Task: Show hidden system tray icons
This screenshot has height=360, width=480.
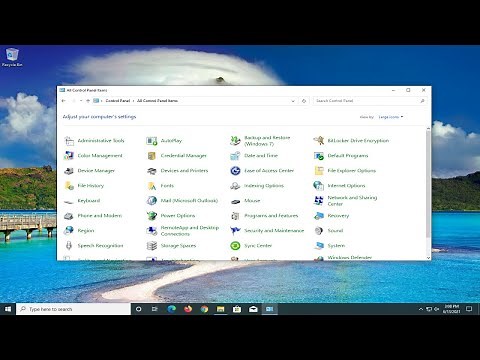Action: tap(421, 309)
